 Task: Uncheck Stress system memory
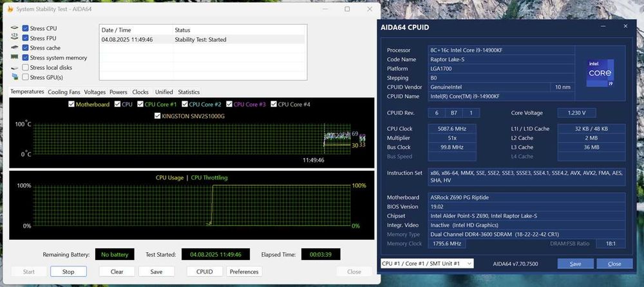point(26,57)
